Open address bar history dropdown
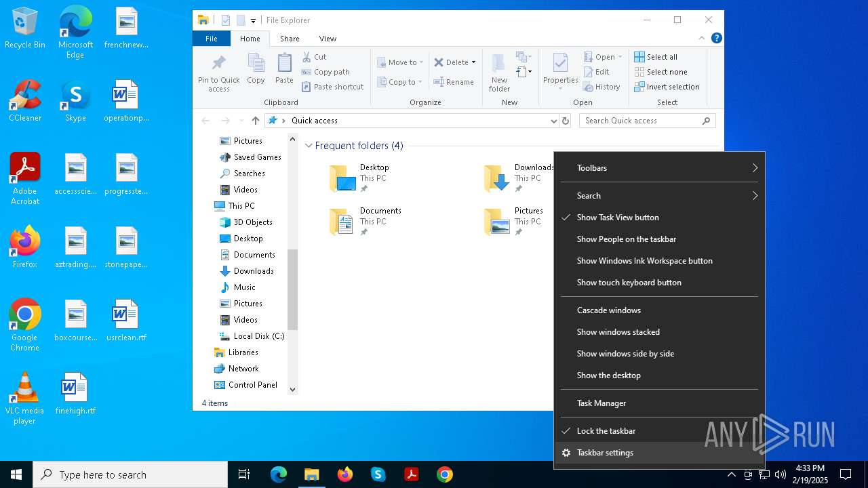 click(x=553, y=121)
